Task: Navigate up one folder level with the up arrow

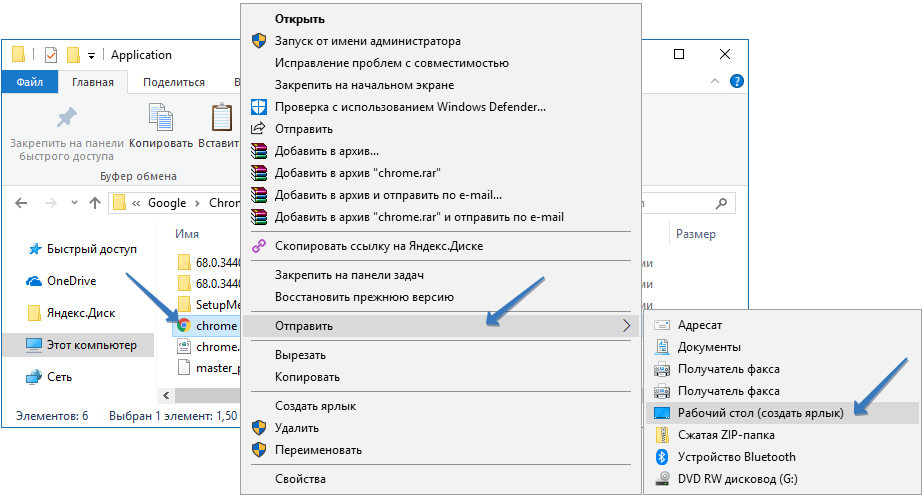Action: point(95,203)
